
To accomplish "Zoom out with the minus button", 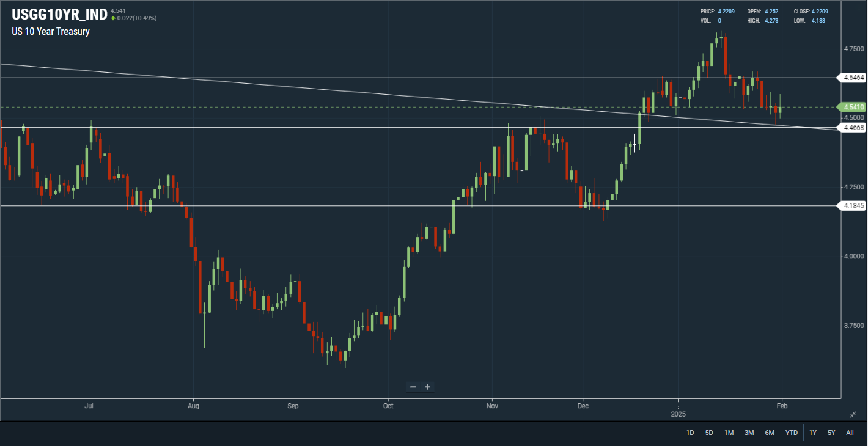I will pyautogui.click(x=413, y=387).
